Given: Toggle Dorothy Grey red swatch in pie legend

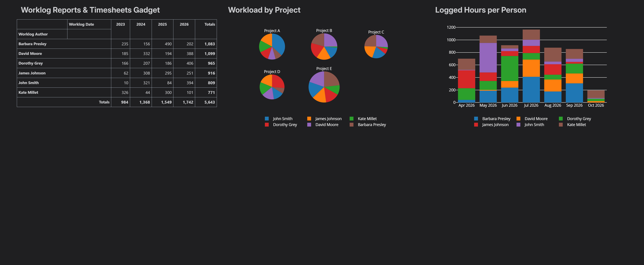Looking at the screenshot, I should click(267, 125).
